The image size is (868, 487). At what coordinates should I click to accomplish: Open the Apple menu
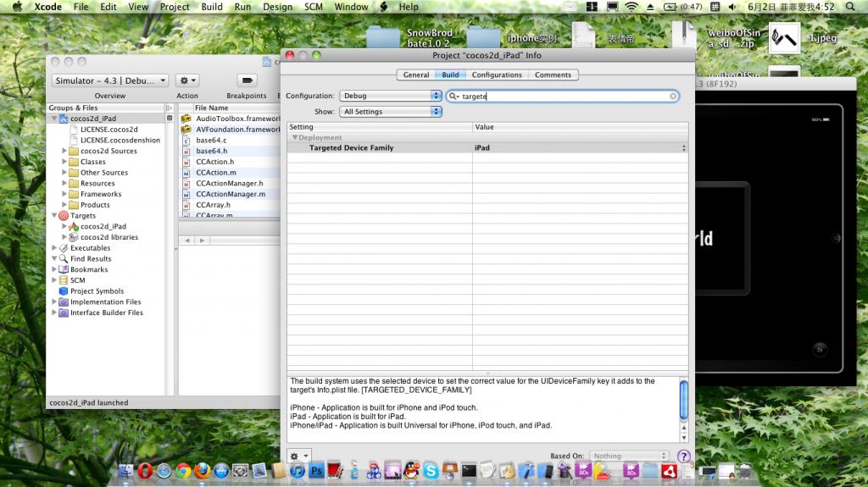pyautogui.click(x=17, y=7)
